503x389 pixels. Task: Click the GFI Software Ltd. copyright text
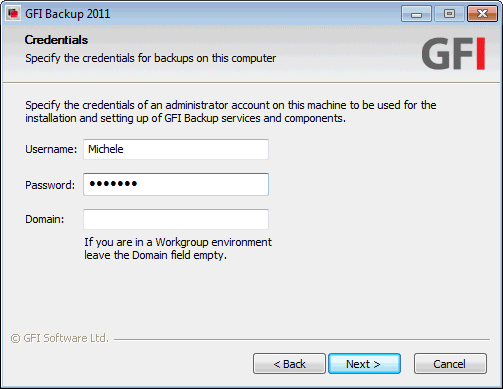coord(60,338)
